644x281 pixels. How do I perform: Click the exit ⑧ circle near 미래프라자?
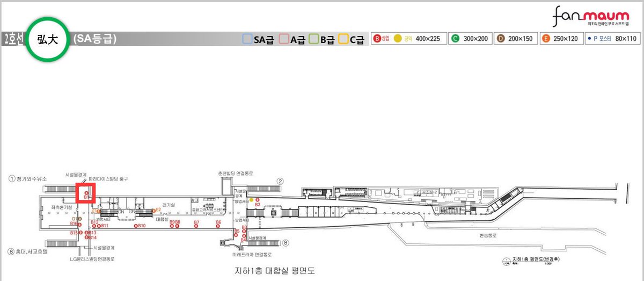(x=286, y=243)
